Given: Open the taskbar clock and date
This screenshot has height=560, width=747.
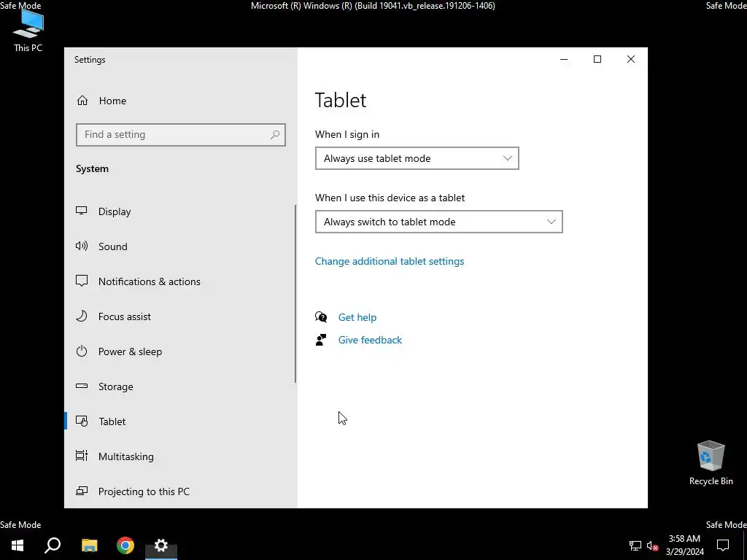Looking at the screenshot, I should click(x=684, y=545).
